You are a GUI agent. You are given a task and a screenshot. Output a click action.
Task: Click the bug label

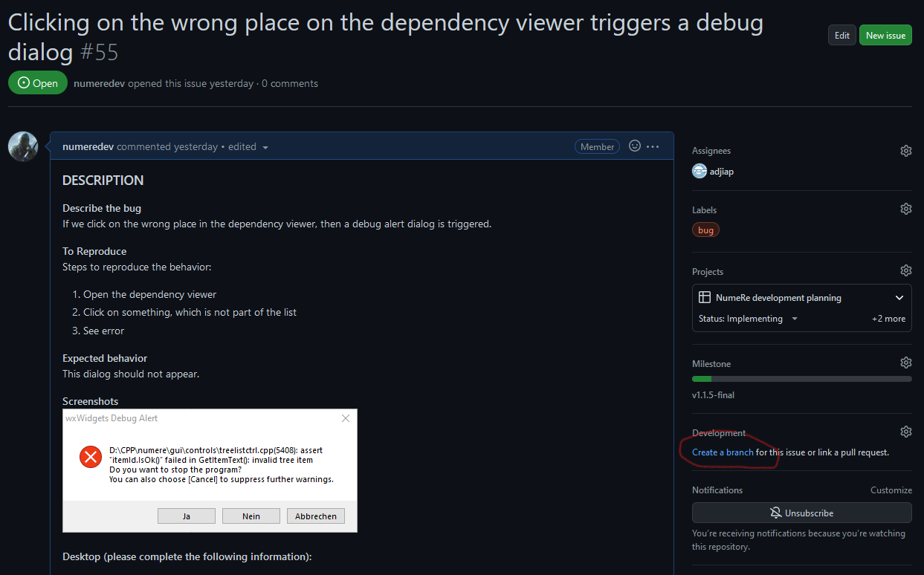coord(705,230)
